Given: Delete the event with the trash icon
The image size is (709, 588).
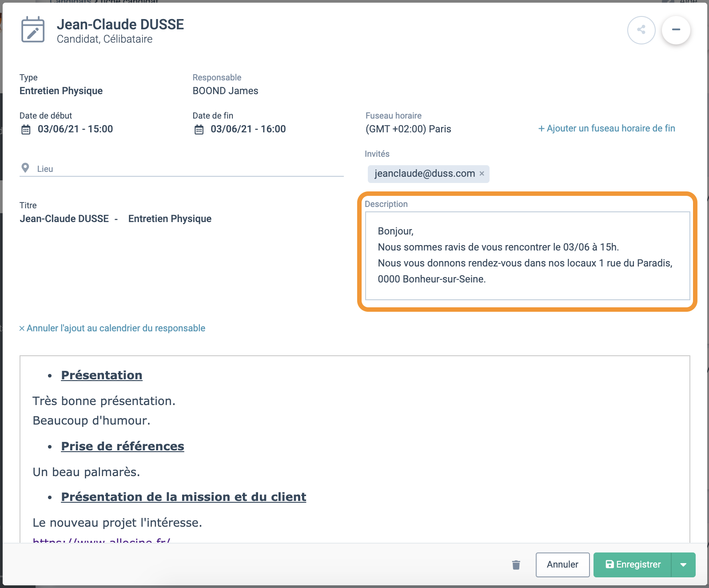Looking at the screenshot, I should coord(516,565).
